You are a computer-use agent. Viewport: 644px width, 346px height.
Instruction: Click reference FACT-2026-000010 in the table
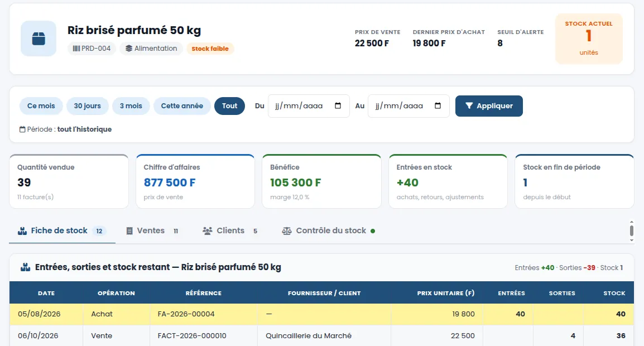(x=192, y=336)
